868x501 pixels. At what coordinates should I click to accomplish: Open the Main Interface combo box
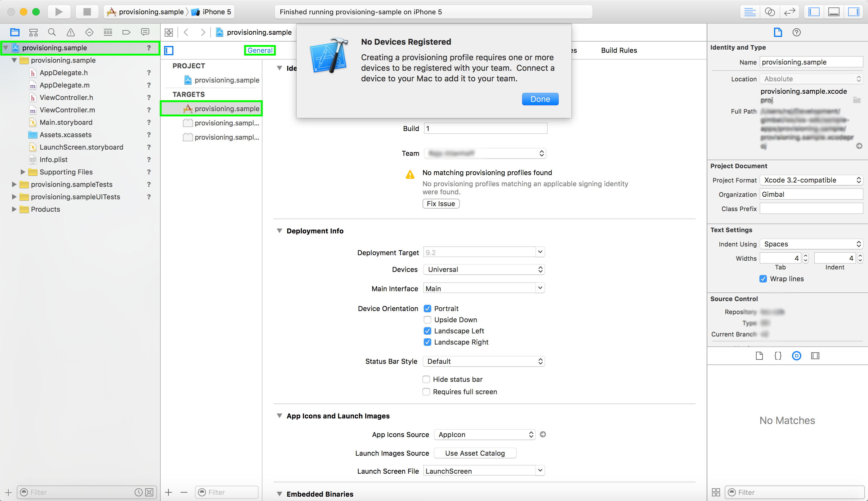tap(484, 288)
